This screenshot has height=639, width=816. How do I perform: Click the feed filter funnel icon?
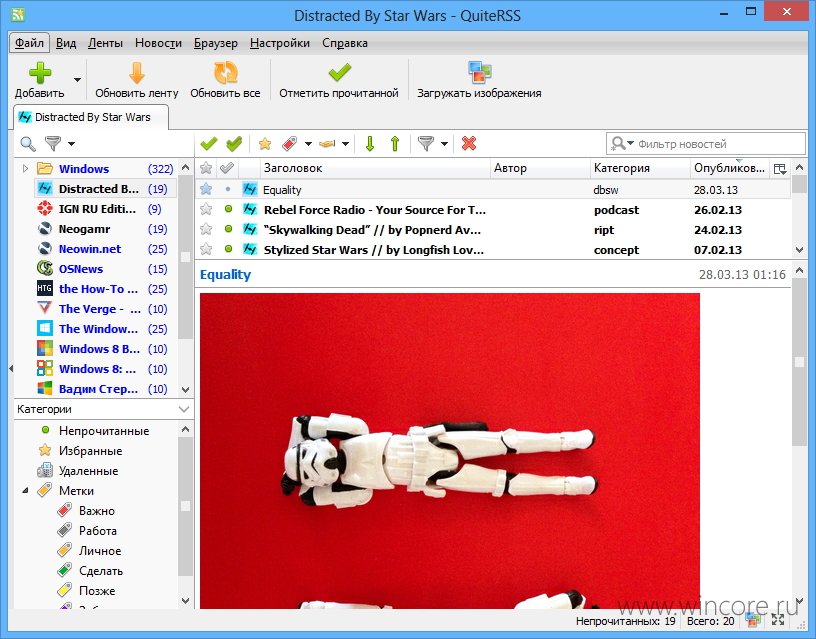53,143
